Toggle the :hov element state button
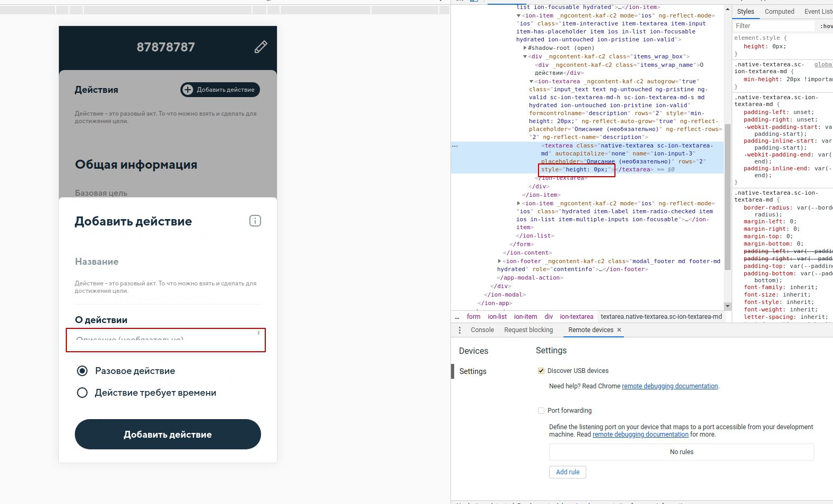The height and width of the screenshot is (504, 833). coord(826,26)
